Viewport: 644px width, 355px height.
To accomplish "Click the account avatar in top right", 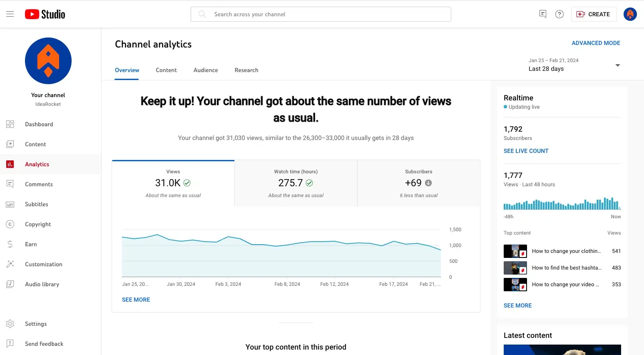I will click(630, 14).
